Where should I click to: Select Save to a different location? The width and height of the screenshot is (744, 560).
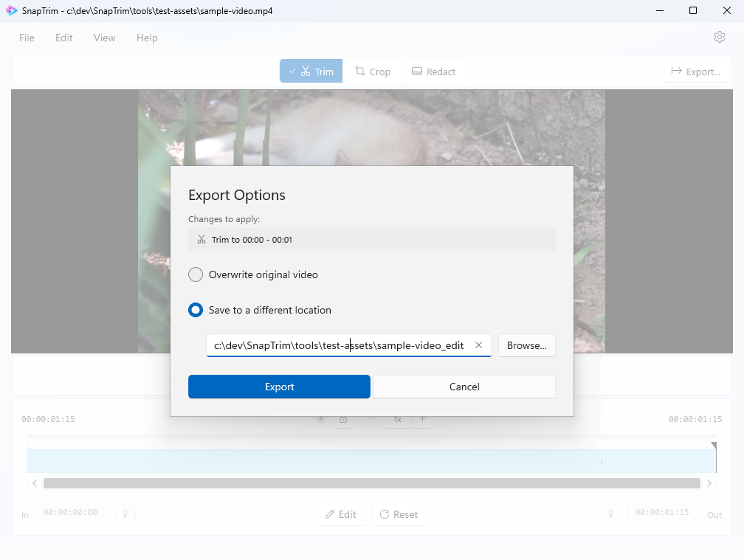[196, 310]
